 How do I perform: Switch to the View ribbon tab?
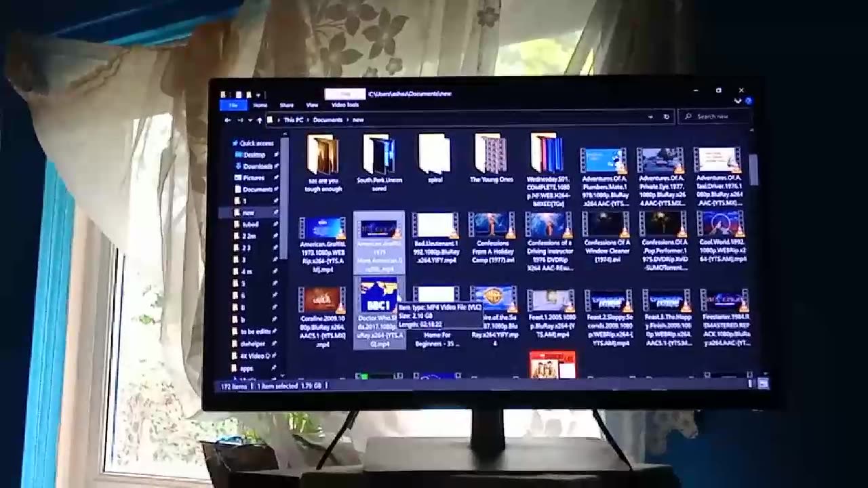[312, 105]
